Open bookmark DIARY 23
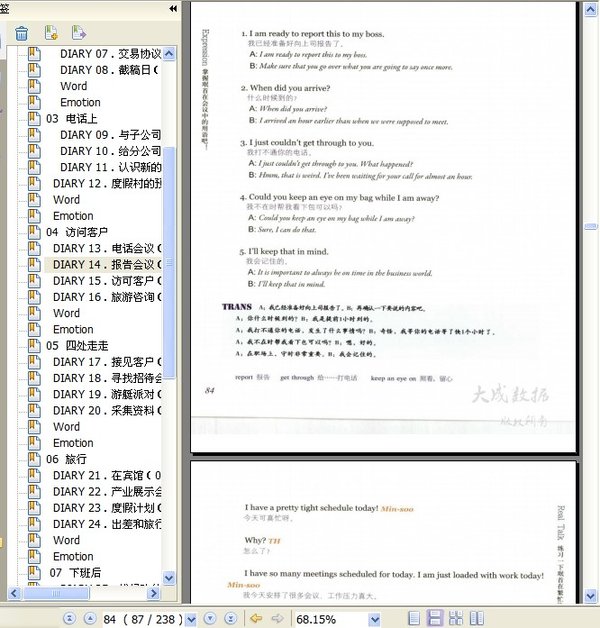The height and width of the screenshot is (628, 600). point(107,508)
